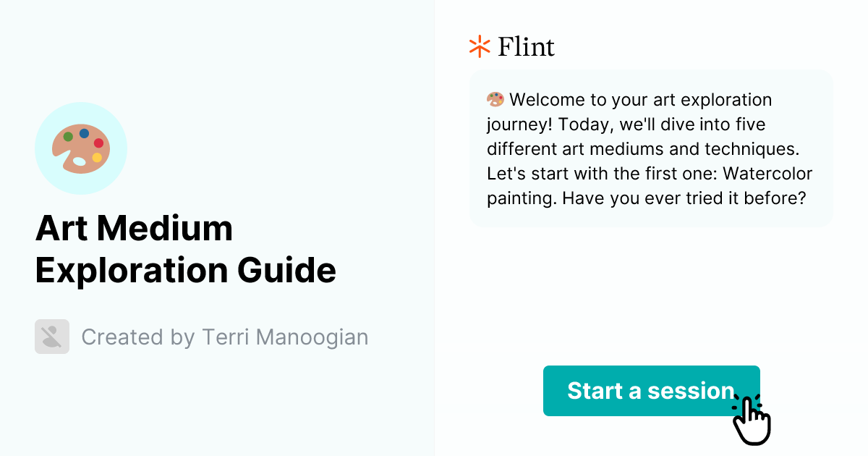Image resolution: width=868 pixels, height=456 pixels.
Task: Click the watercolor painting question text
Action: 649,185
